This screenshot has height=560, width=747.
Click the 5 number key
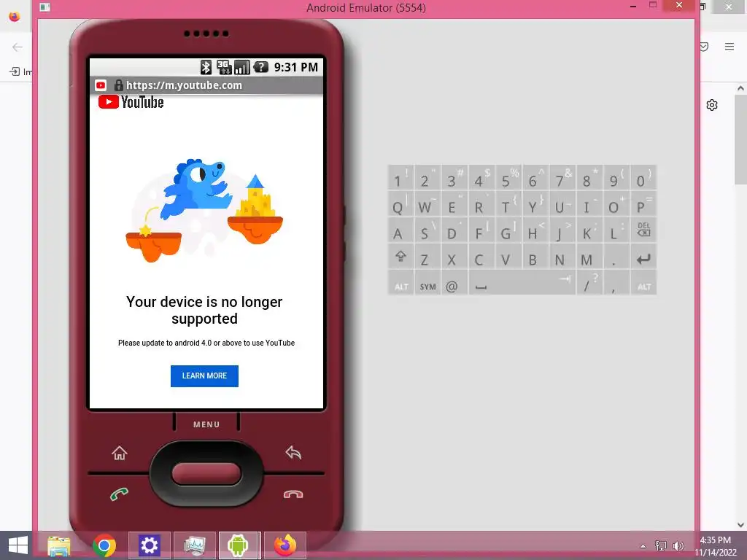[x=508, y=178]
